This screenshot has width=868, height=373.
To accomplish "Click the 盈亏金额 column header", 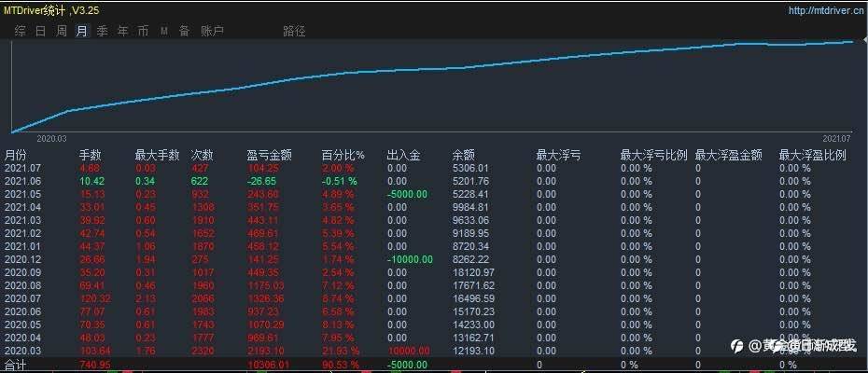I will coord(270,155).
